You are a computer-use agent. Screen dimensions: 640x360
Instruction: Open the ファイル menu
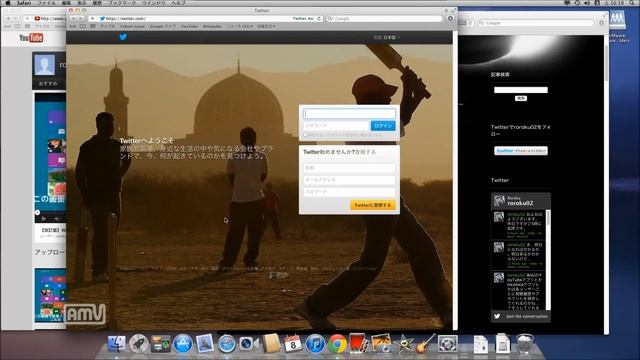47,2
